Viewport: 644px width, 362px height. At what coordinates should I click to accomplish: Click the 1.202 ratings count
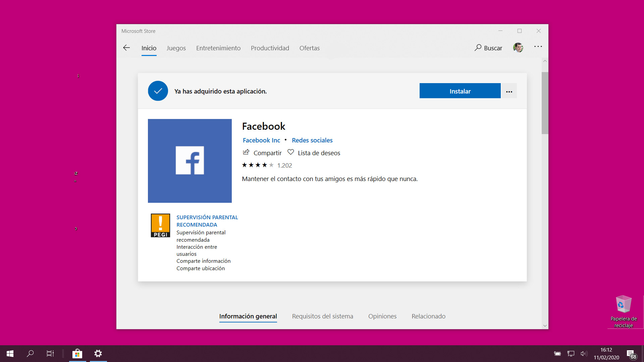(285, 165)
